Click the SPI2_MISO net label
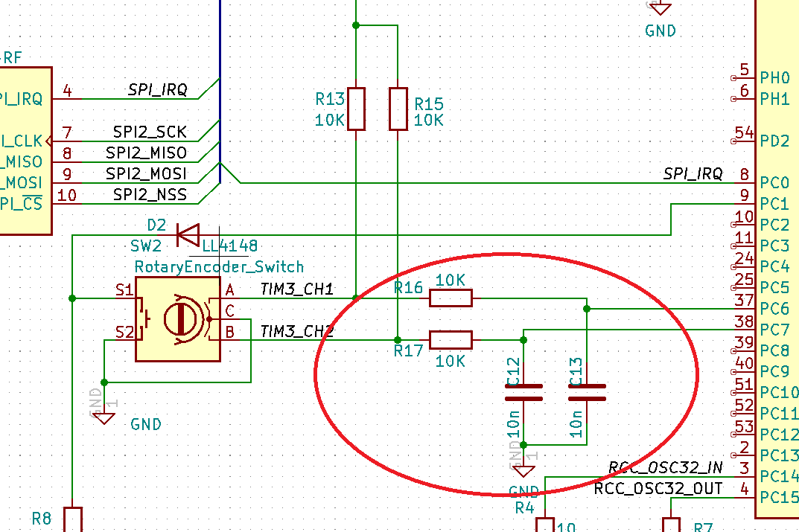This screenshot has width=799, height=532. pyautogui.click(x=146, y=153)
